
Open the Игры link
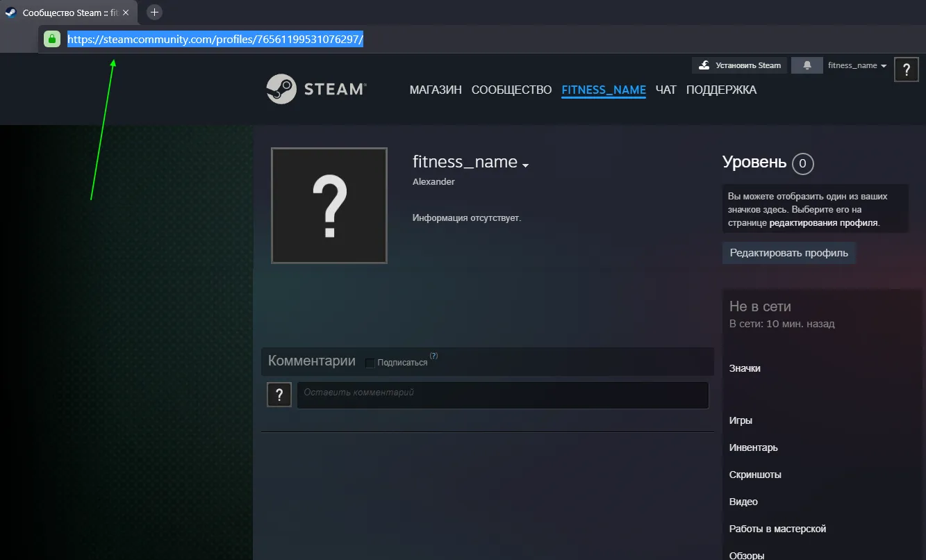pyautogui.click(x=741, y=420)
